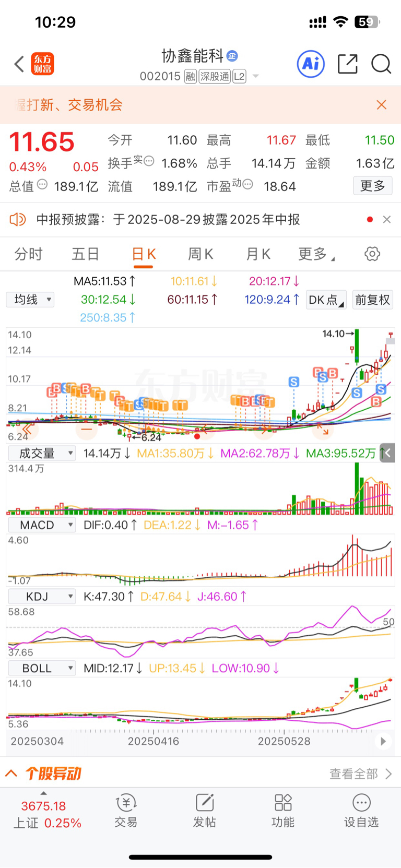Open the search magnifier icon

tap(381, 64)
